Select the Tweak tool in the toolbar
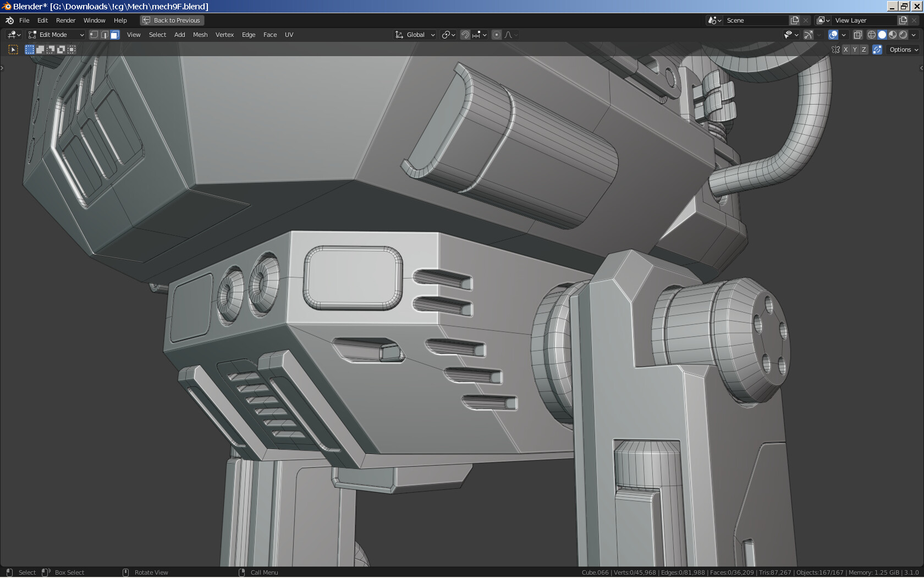The height and width of the screenshot is (578, 924). (13, 50)
